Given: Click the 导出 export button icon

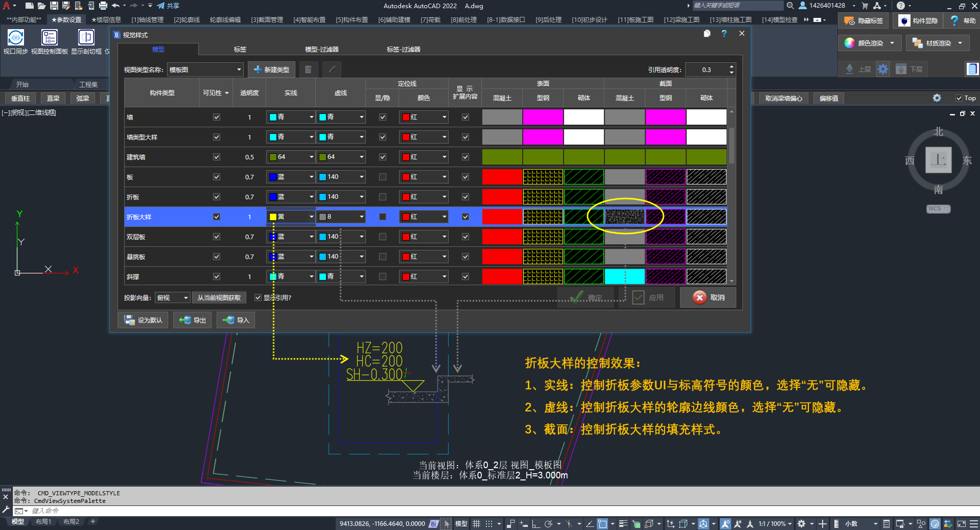Looking at the screenshot, I should click(185, 320).
